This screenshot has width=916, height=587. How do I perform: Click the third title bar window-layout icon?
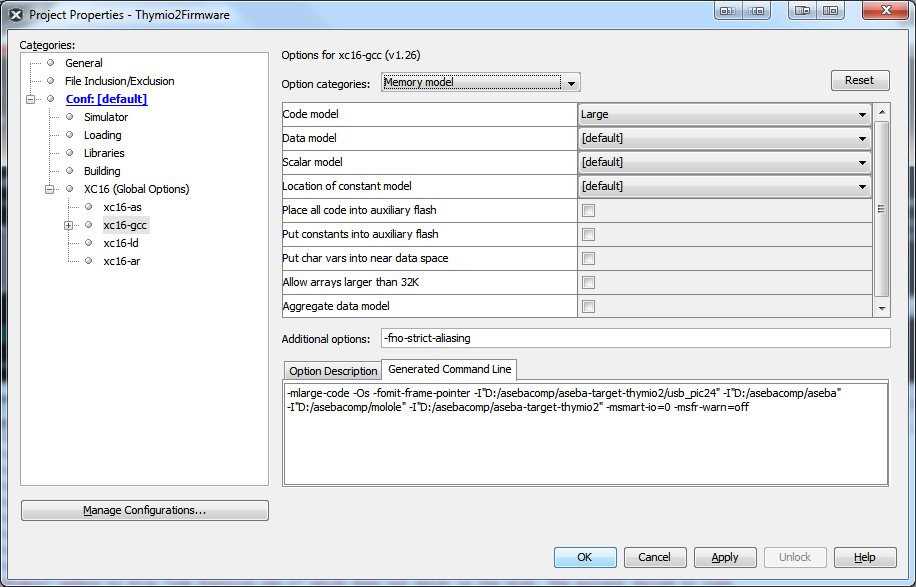tap(802, 11)
